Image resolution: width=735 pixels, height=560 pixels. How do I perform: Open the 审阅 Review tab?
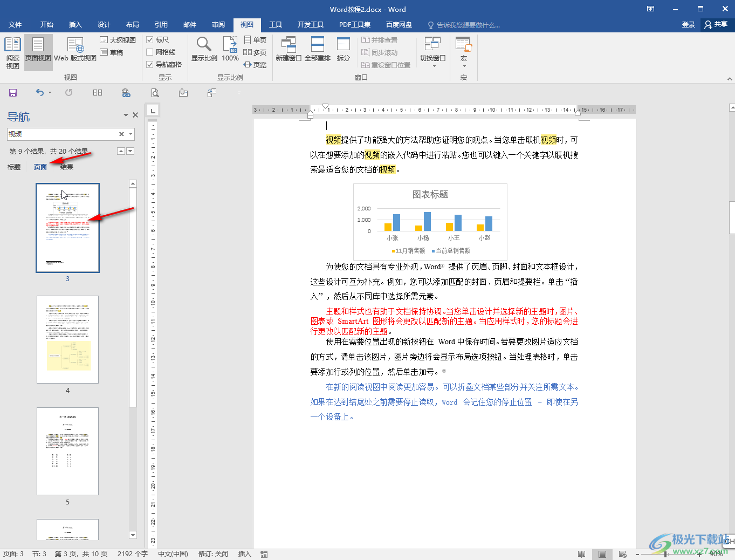click(x=218, y=25)
